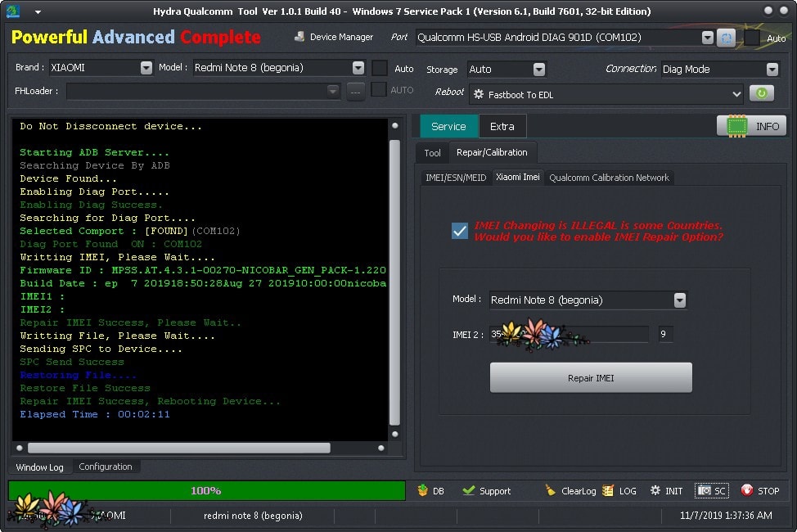This screenshot has width=797, height=532.
Task: Expand the Brand XIAOMI dropdown
Action: coord(146,68)
